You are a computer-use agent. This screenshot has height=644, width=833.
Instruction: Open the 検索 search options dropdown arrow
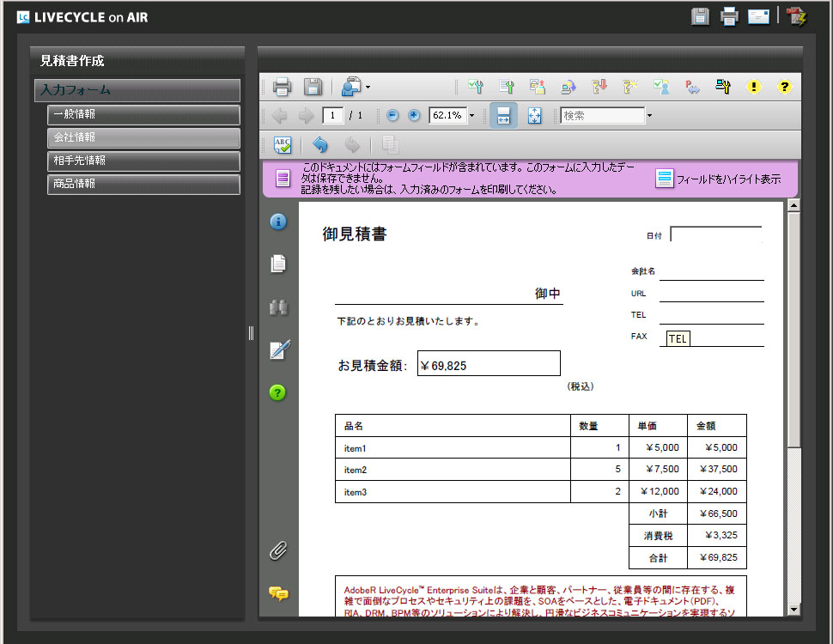click(x=649, y=115)
